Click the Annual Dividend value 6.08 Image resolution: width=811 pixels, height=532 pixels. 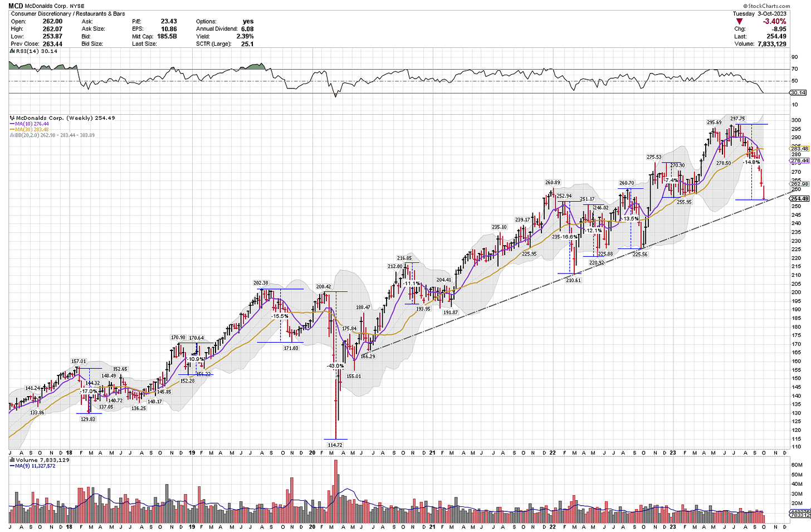coord(247,28)
